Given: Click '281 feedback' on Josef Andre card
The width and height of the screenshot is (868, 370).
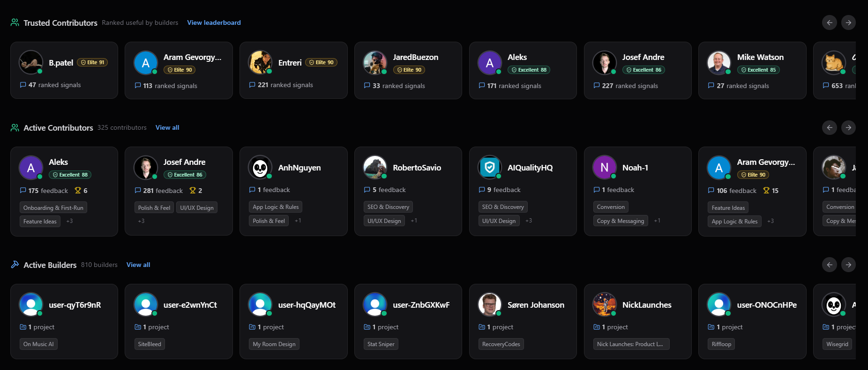Looking at the screenshot, I should [158, 191].
